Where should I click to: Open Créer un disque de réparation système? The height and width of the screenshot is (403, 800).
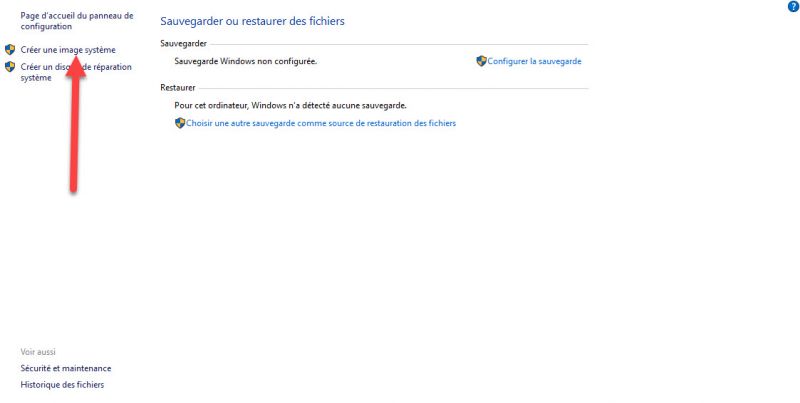pyautogui.click(x=76, y=72)
